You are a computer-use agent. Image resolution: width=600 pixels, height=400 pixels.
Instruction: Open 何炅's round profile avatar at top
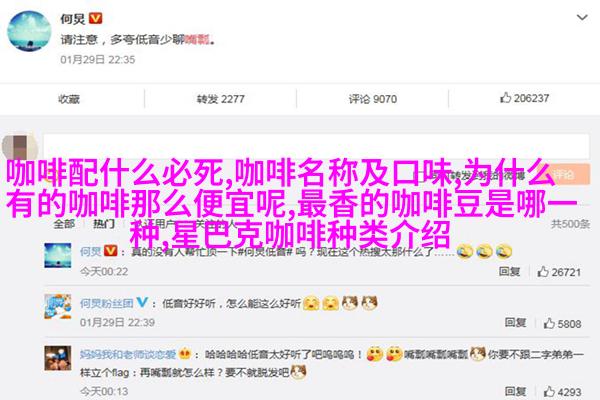click(29, 31)
